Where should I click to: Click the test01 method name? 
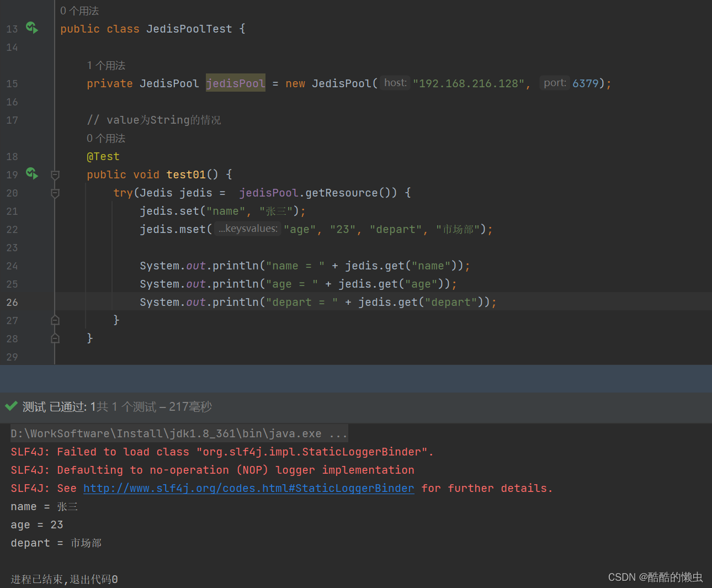point(186,174)
